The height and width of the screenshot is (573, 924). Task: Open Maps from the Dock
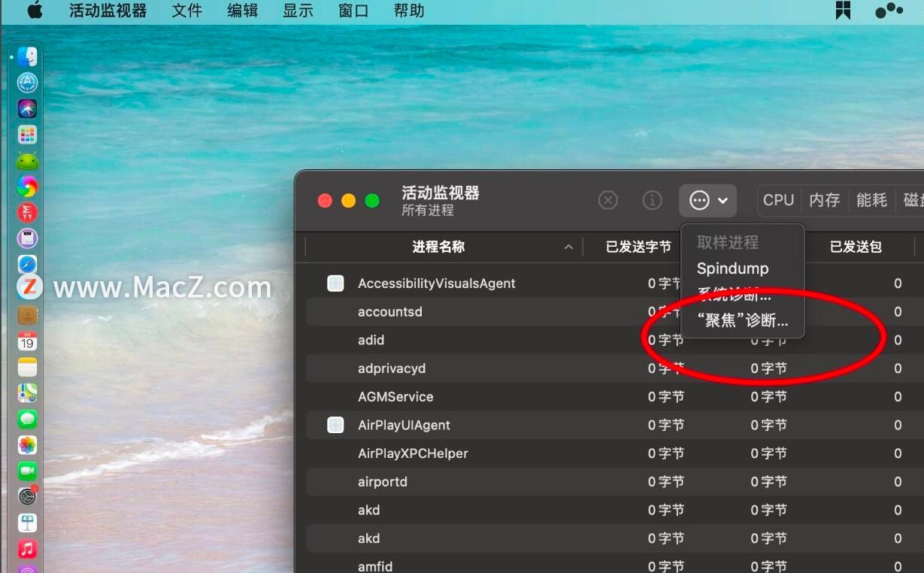[x=28, y=393]
